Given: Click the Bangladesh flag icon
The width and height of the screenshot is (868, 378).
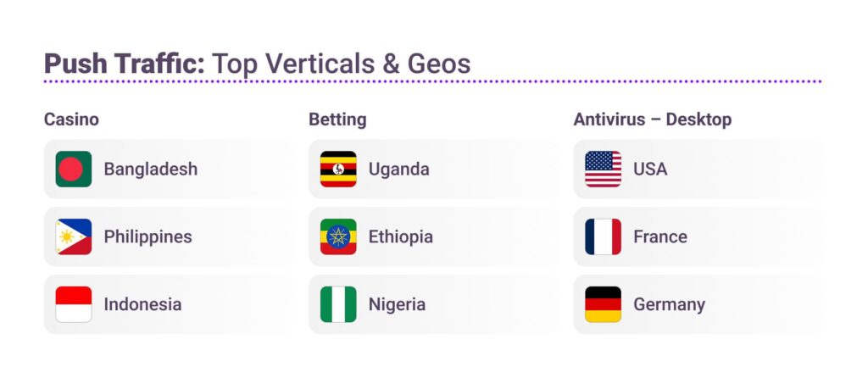Looking at the screenshot, I should [74, 170].
